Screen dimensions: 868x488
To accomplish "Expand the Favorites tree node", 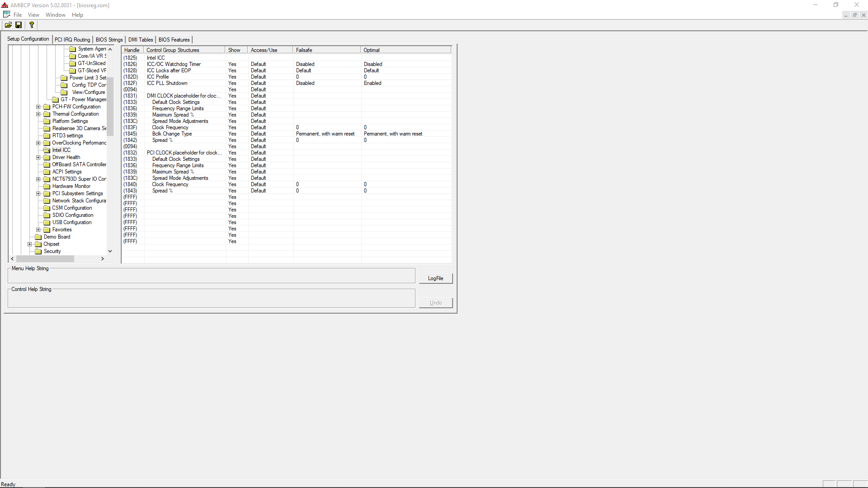I will (x=38, y=230).
